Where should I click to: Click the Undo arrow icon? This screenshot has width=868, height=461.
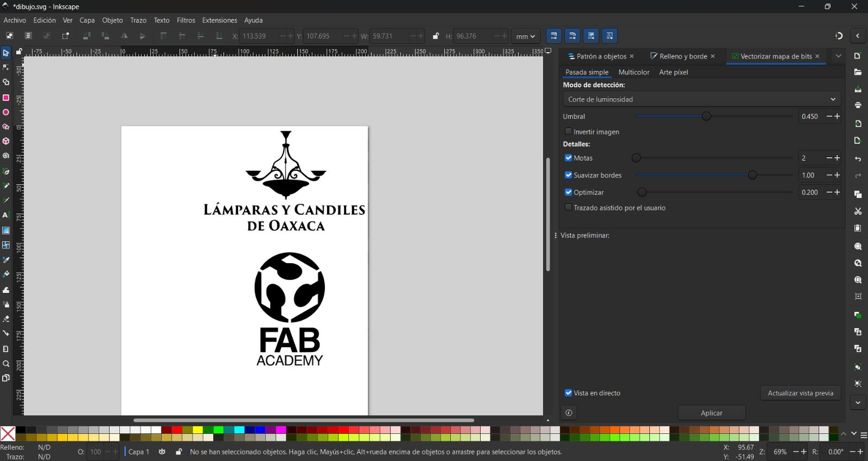[858, 159]
